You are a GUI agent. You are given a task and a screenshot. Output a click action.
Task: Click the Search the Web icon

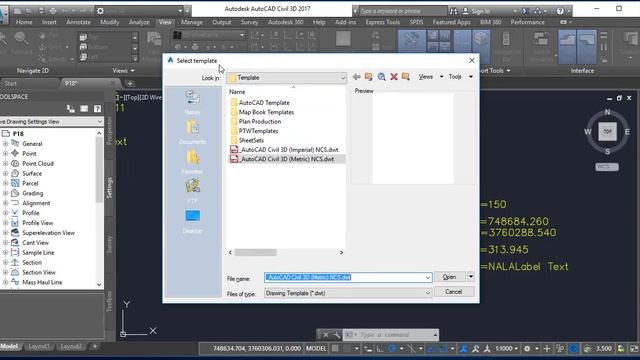tap(381, 77)
